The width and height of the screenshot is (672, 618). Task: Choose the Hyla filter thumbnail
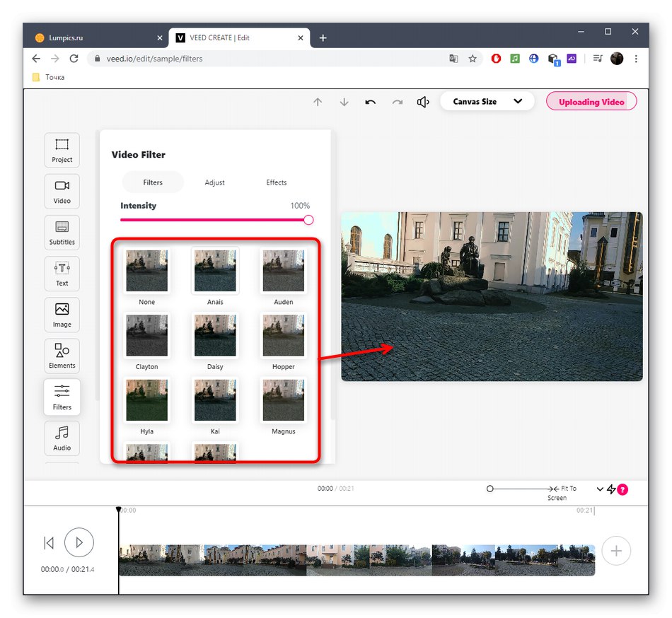(x=147, y=400)
